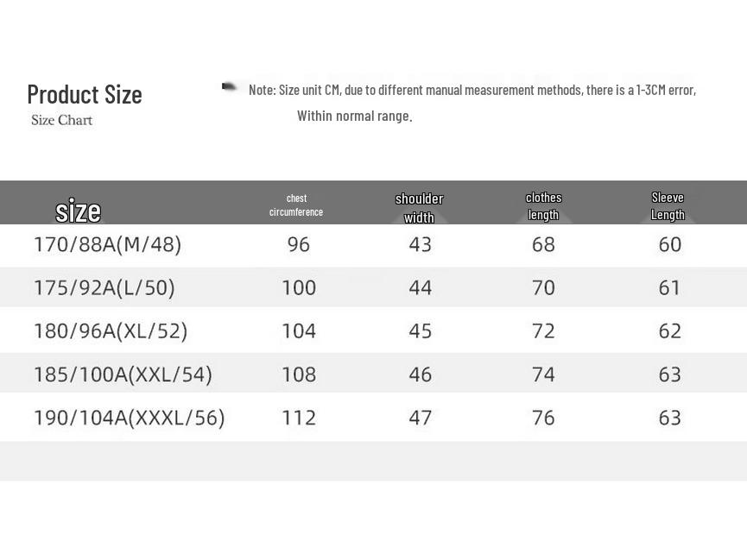
Task: Click the 190/104A(XXXL/56) size row label
Action: 129,418
